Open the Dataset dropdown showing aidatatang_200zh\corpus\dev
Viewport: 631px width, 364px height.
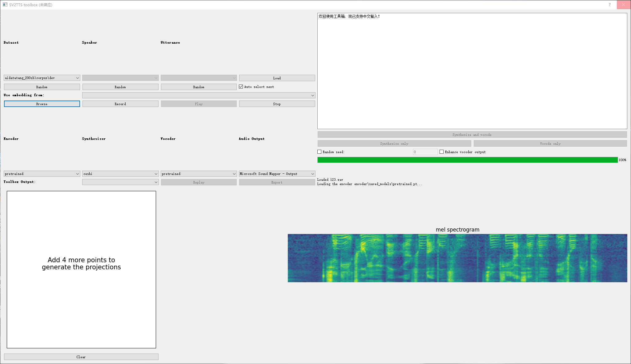click(42, 78)
